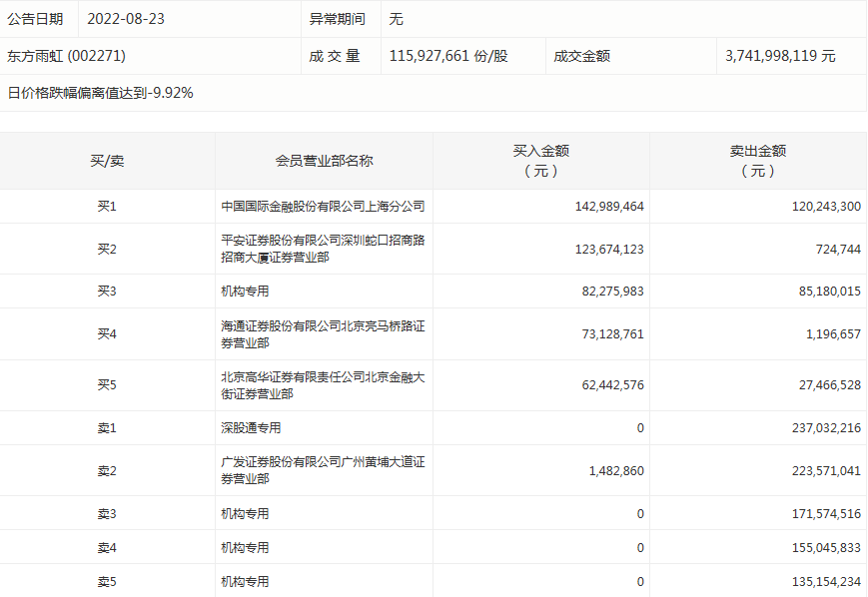Click the 卖5 row label

107,582
